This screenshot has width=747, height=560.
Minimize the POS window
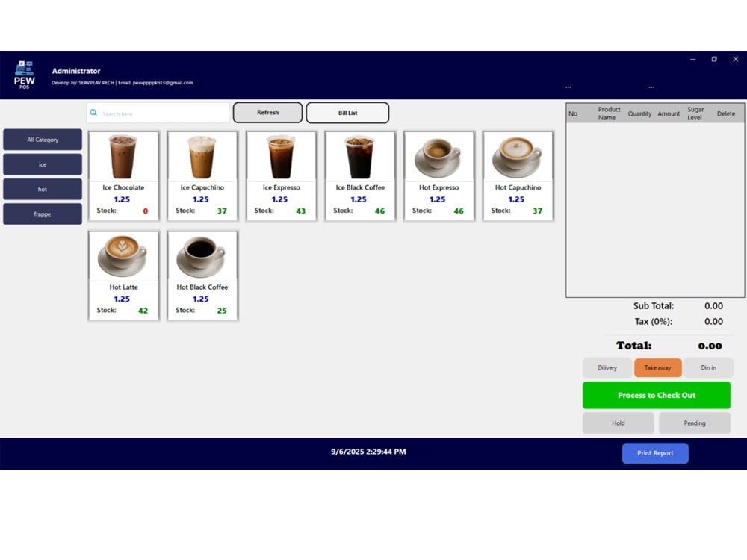click(692, 59)
